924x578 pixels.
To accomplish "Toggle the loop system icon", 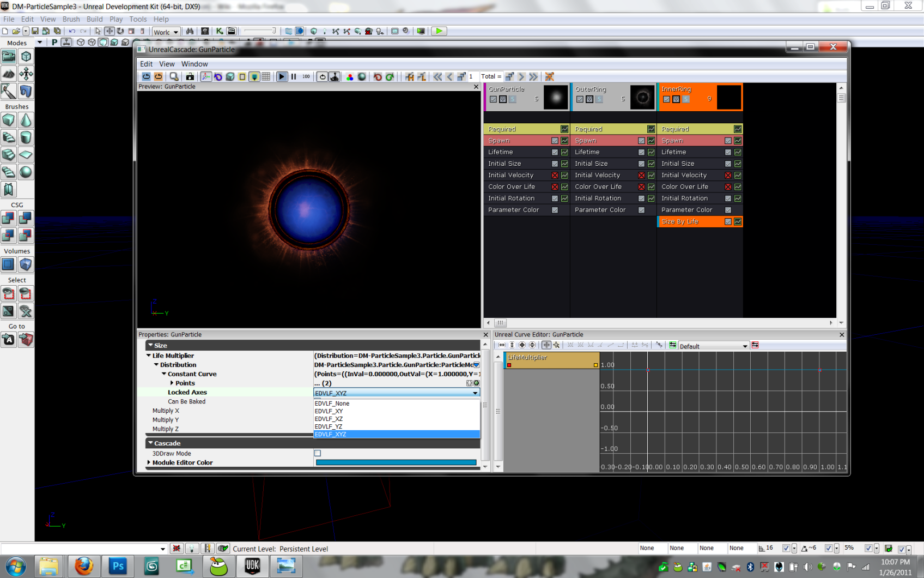I will [x=323, y=77].
